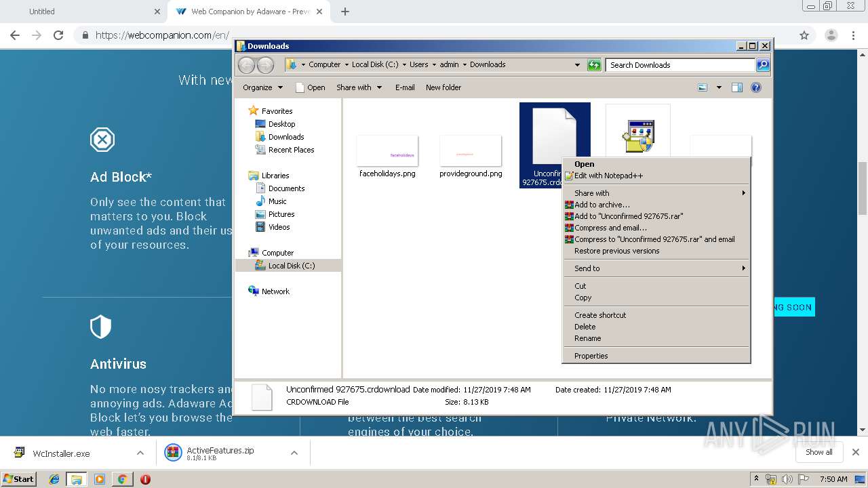Screen dimensions: 868x488
Task: Bookmark this page with the star icon
Action: pyautogui.click(x=804, y=35)
